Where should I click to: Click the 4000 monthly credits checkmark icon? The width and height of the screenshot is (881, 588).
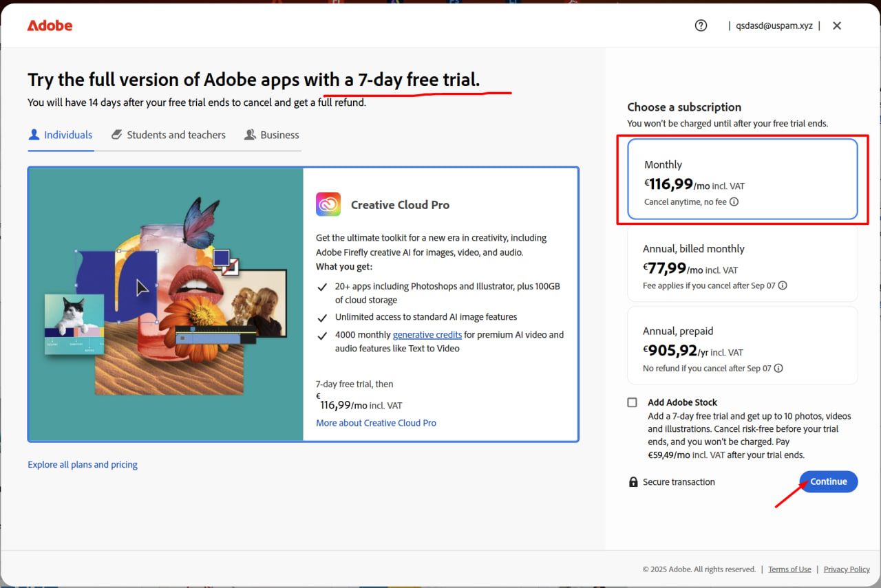(x=321, y=336)
